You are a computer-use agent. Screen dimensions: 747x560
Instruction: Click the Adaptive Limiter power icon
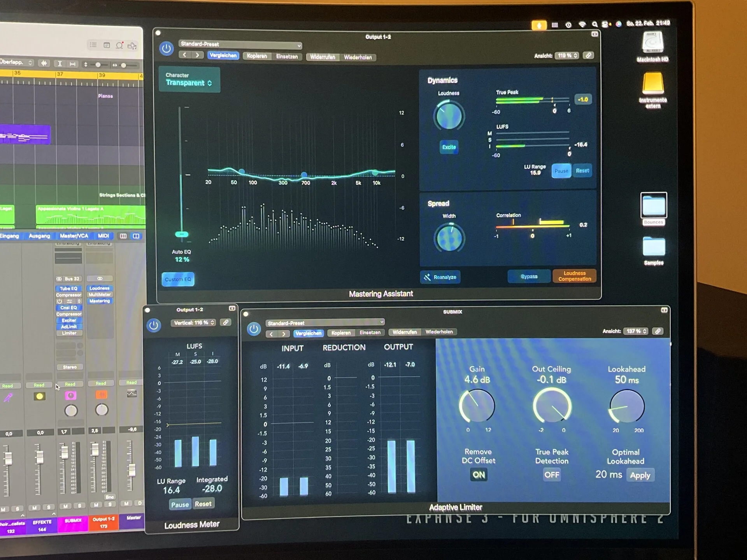pyautogui.click(x=254, y=329)
